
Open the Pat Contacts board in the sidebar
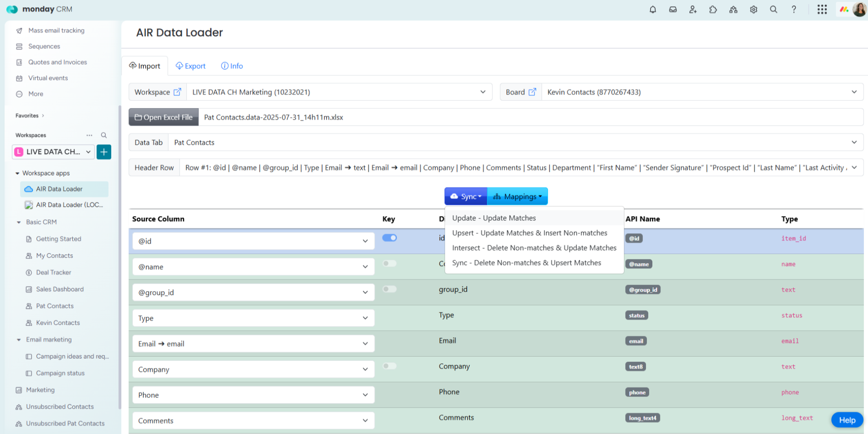[x=55, y=306]
